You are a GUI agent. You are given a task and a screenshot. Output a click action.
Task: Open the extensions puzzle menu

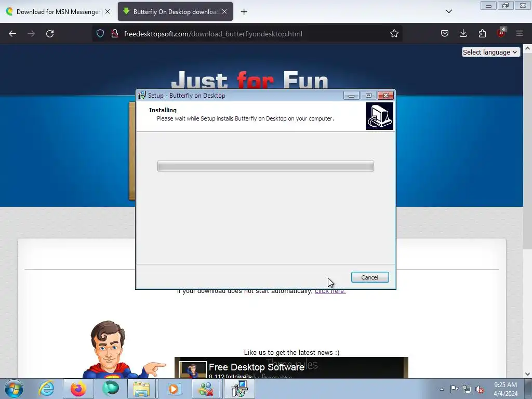click(482, 34)
